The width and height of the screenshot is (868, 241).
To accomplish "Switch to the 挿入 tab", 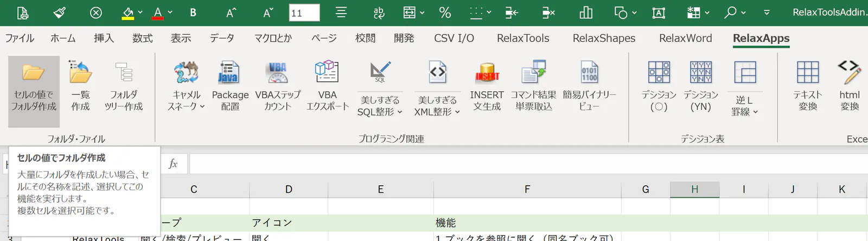I will (104, 38).
